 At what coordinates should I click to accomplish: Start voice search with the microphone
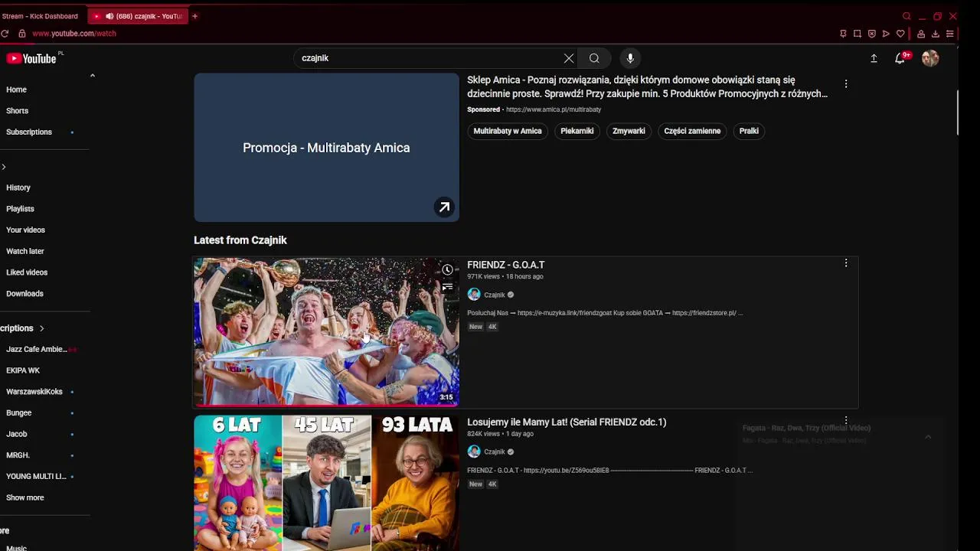[x=630, y=58]
